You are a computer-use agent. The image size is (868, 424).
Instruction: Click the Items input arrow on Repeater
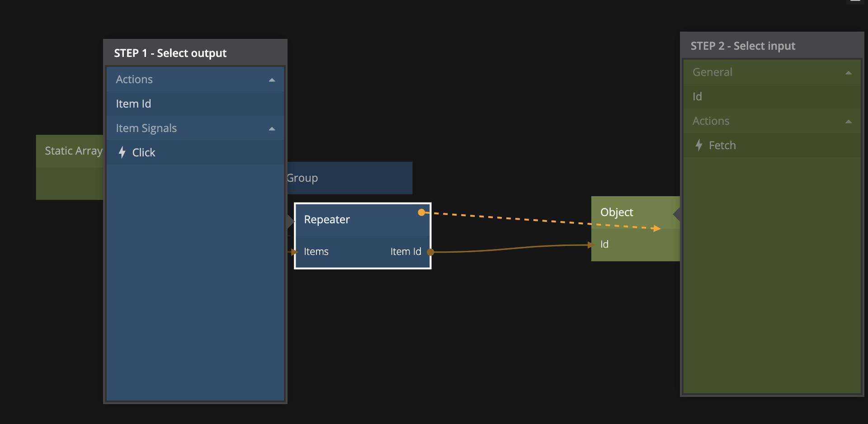coord(294,252)
